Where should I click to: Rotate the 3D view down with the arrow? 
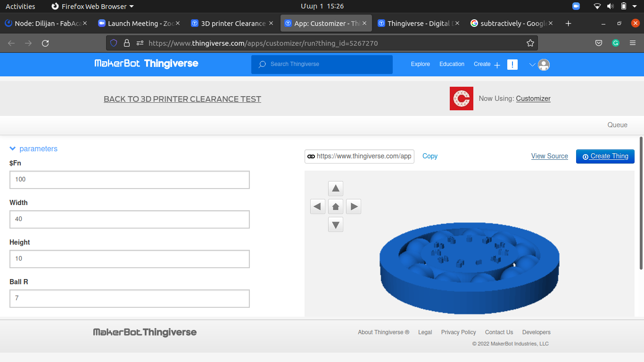pyautogui.click(x=336, y=224)
